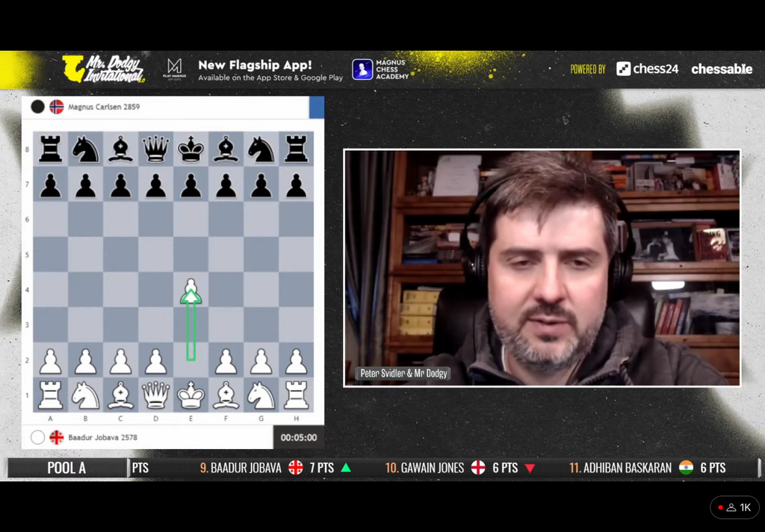
Task: Click the red down arrow by Gawain Jones
Action: [530, 468]
